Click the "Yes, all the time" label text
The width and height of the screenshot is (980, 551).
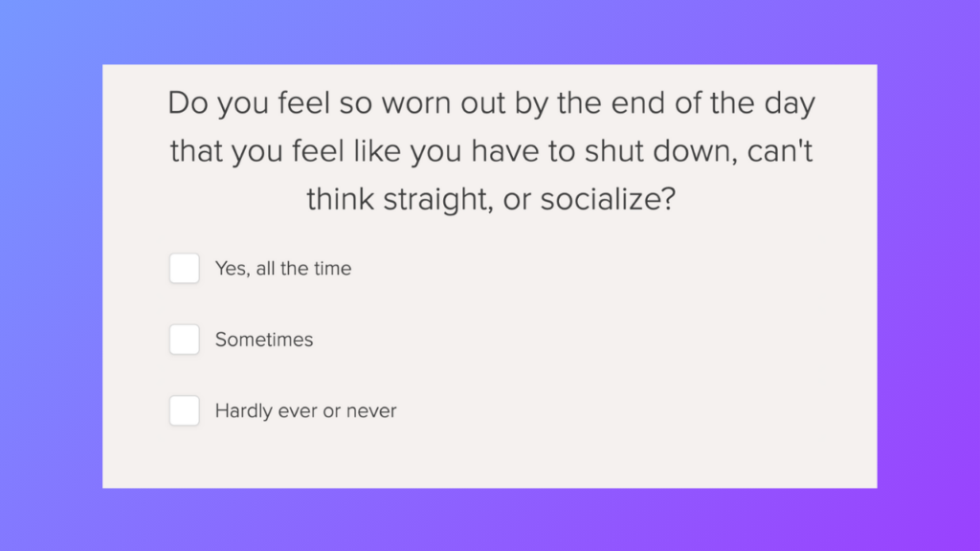tap(283, 269)
